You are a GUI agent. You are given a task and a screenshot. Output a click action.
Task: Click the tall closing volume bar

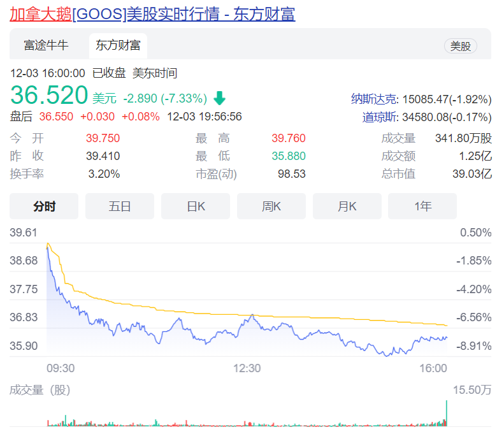[x=447, y=414]
